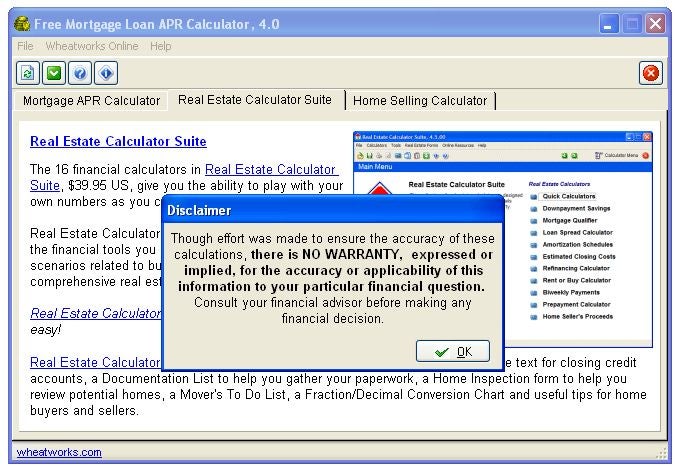Click the green checkmark toolbar icon

[54, 73]
